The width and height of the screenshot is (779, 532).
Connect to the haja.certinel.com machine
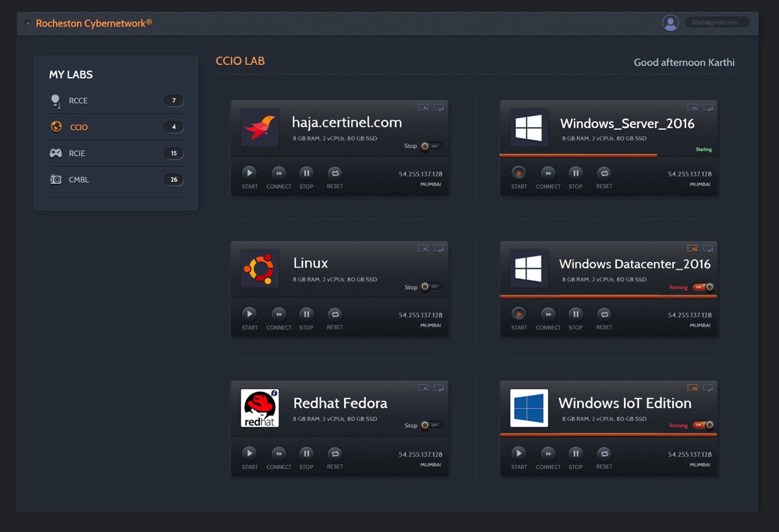pyautogui.click(x=278, y=173)
